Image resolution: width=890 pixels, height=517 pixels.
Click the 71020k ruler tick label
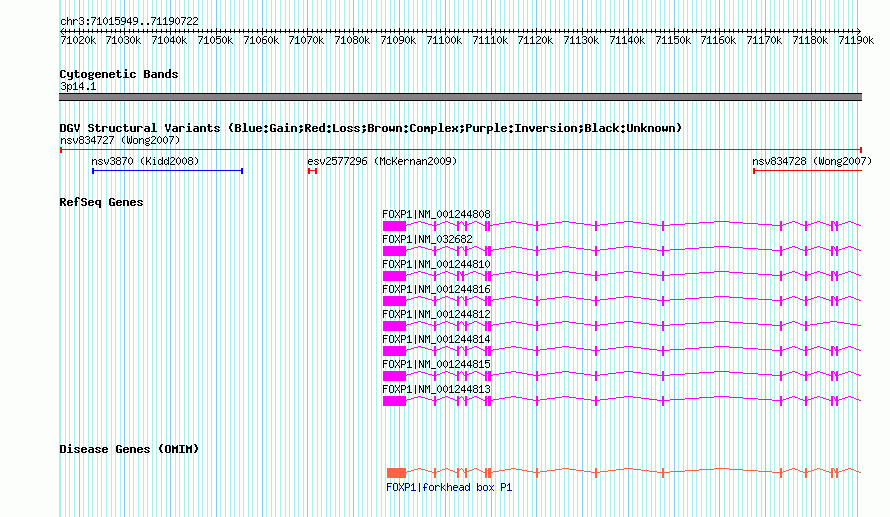[78, 41]
